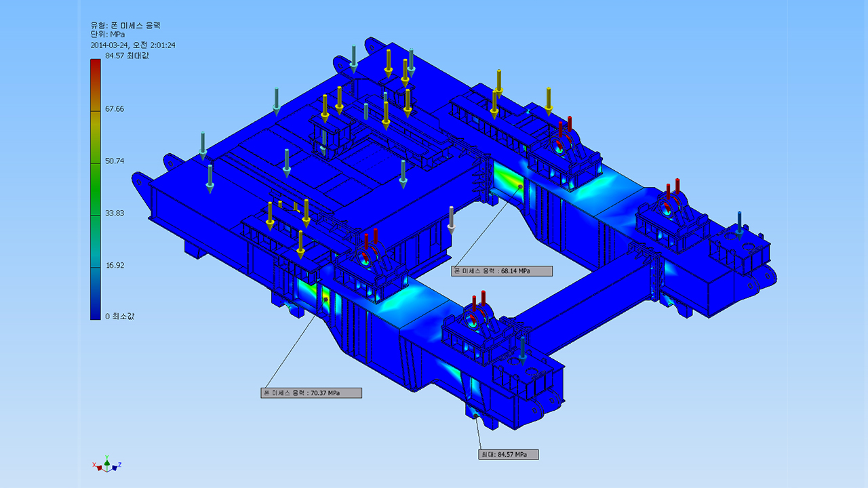Select the 70.37 MPa probe label
Viewport: 868px width, 488px height.
pos(311,393)
